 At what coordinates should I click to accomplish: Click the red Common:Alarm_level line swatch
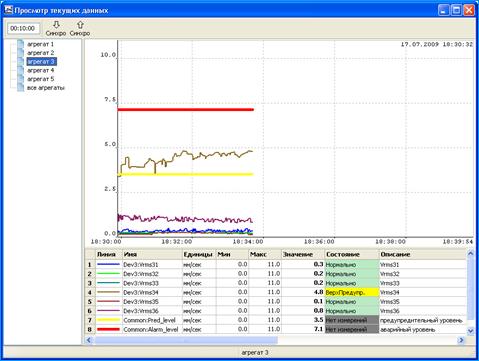(108, 329)
